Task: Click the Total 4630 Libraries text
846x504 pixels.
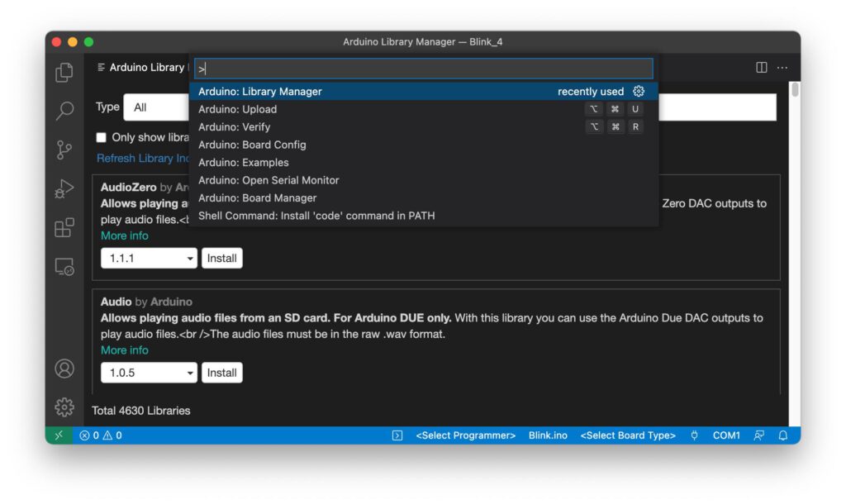Action: coord(140,411)
